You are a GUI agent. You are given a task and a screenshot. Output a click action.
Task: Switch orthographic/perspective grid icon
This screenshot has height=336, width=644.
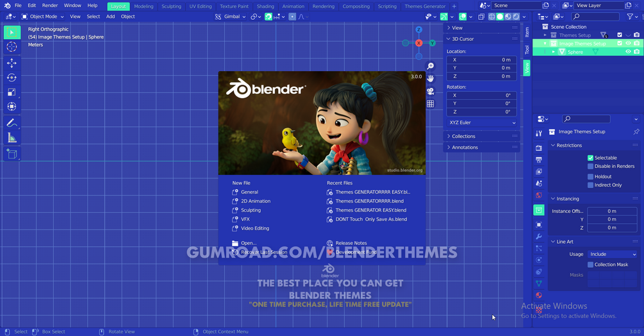click(431, 104)
